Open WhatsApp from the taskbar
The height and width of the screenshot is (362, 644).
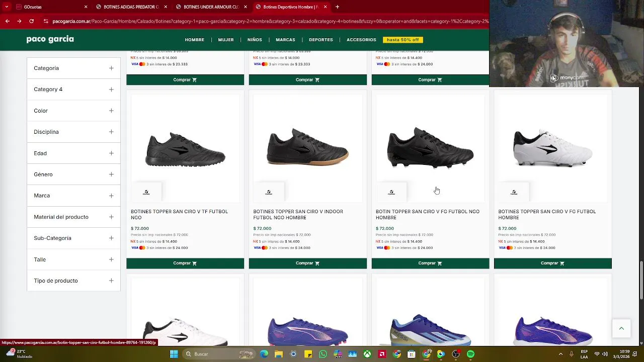pos(323,354)
